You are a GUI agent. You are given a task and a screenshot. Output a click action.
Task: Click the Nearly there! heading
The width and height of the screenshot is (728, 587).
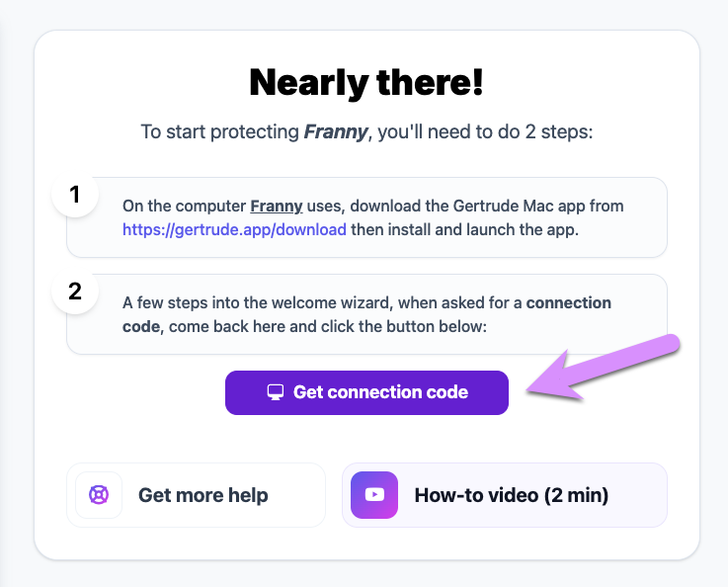(x=366, y=83)
